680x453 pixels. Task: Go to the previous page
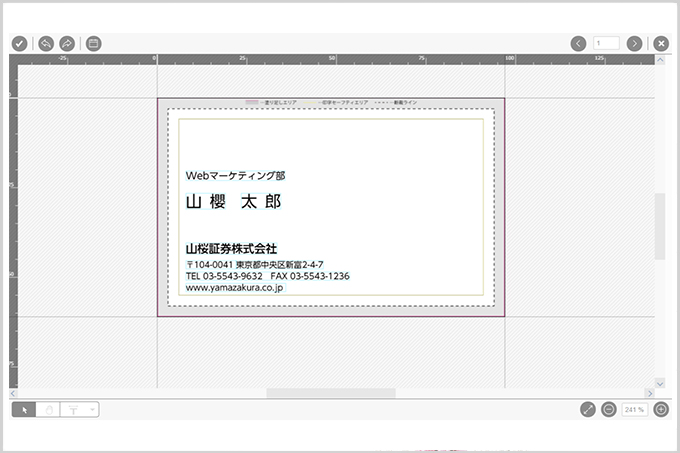pos(578,43)
